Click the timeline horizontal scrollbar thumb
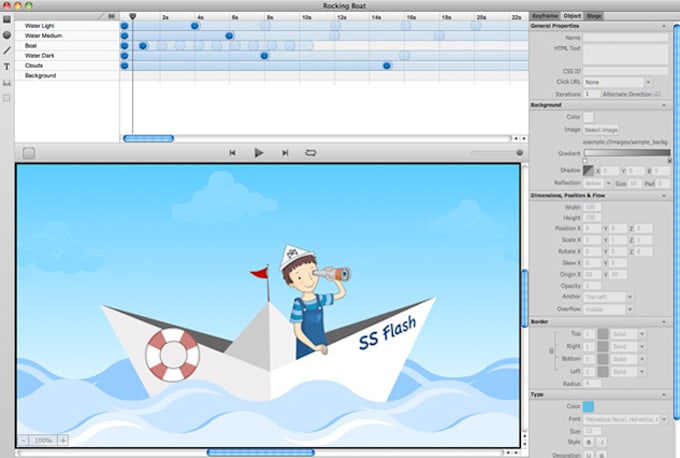The width and height of the screenshot is (680, 458). point(148,139)
